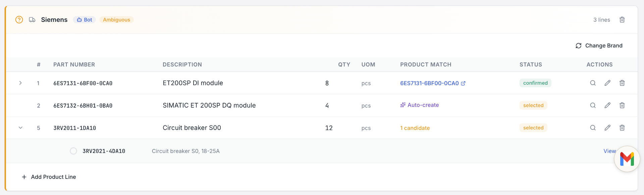Collapse the Circuit breaker S00 candidates row

click(x=20, y=128)
